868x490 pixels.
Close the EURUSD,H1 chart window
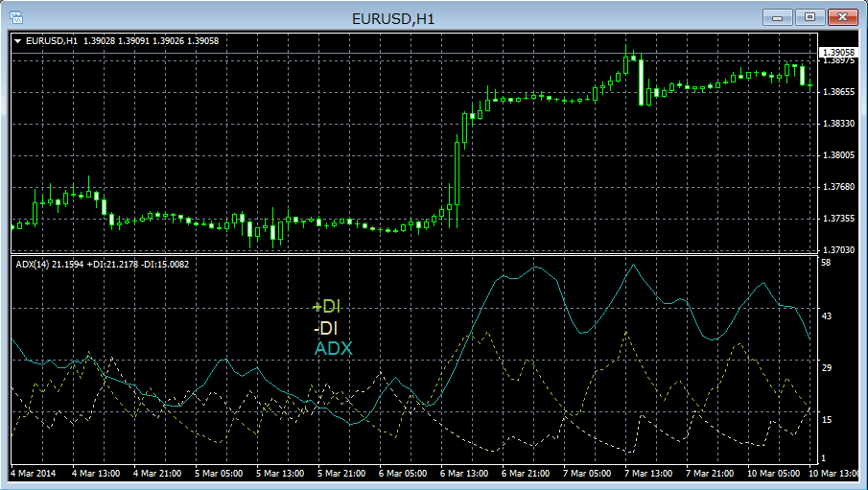[842, 16]
